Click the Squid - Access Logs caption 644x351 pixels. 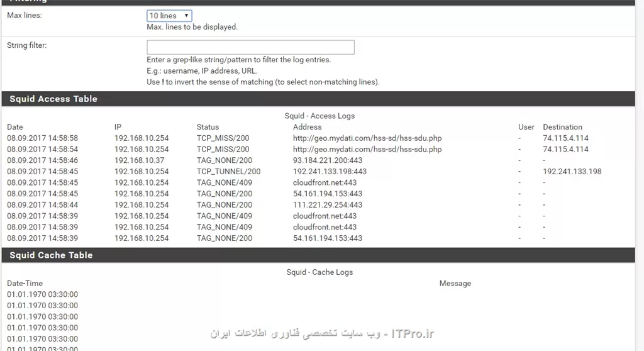319,116
